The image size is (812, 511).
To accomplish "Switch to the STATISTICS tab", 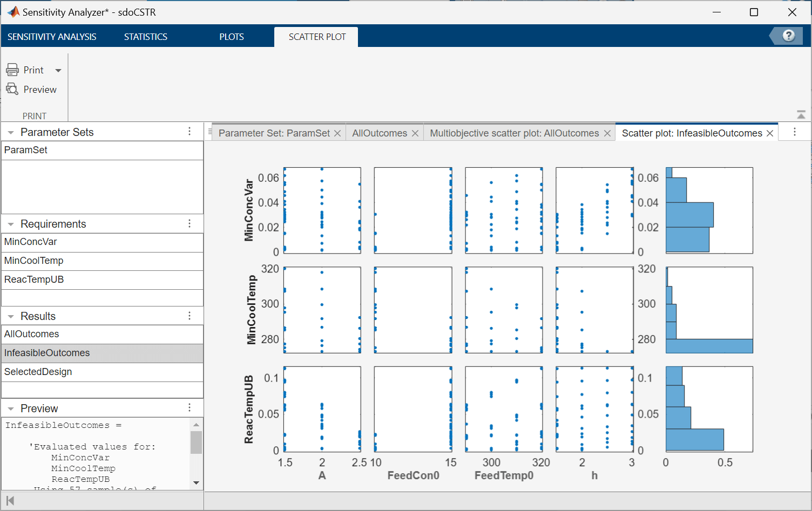I will [145, 37].
